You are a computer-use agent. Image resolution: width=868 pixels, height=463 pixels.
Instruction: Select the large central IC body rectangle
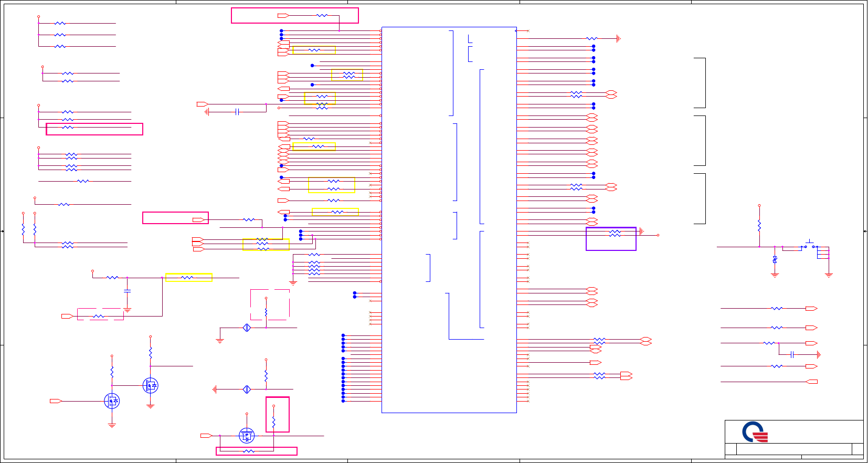449,219
